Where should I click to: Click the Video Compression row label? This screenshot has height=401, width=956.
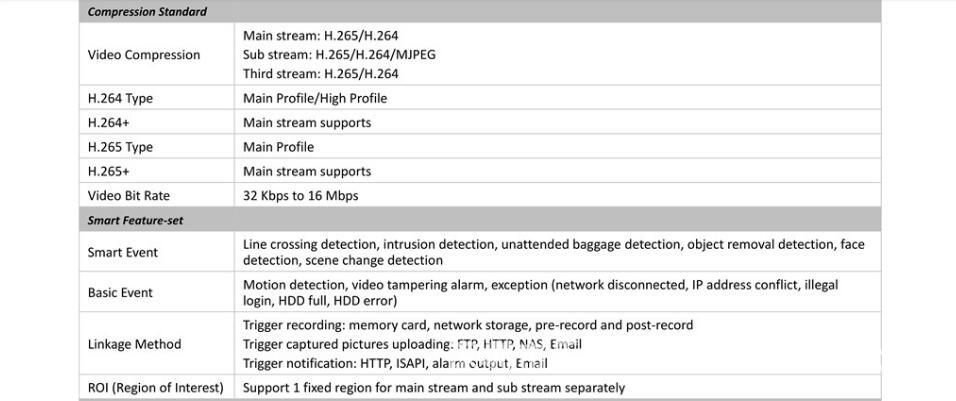click(144, 55)
